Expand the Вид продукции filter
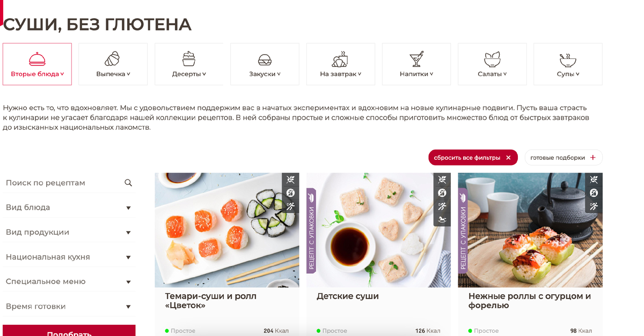The width and height of the screenshot is (644, 336). pyautogui.click(x=69, y=232)
